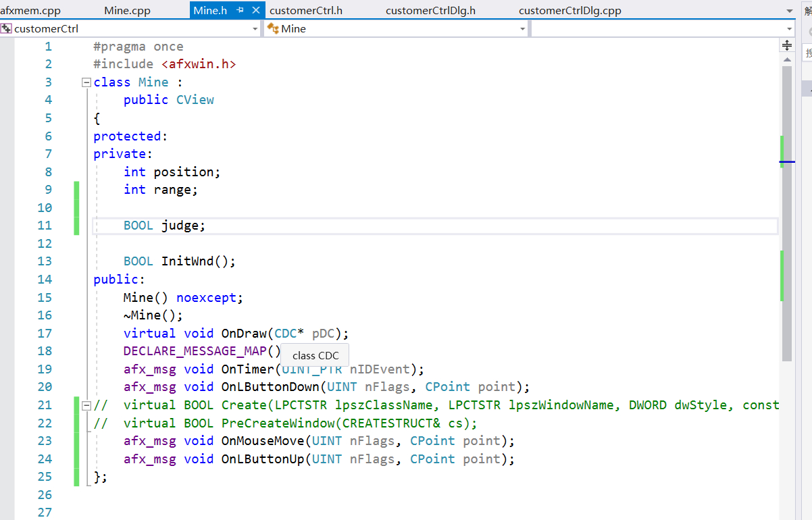Click '#pragma once' on line 1

tap(138, 47)
